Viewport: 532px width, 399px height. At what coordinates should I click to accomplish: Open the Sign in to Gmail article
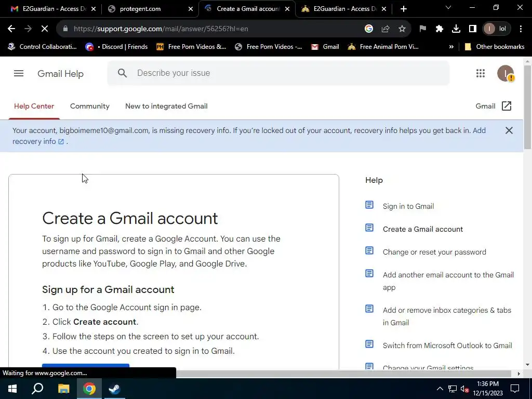tap(408, 206)
